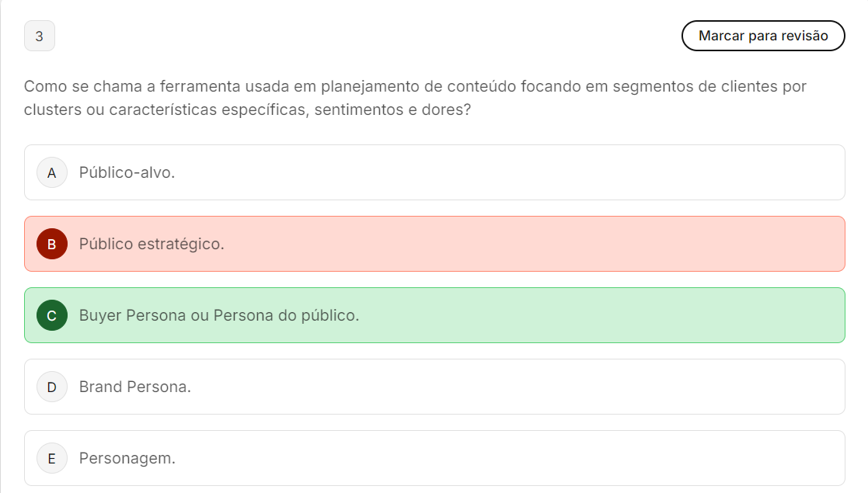Click the question line starting "Como se chama"
Screen dimensions: 868x493
pos(415,86)
